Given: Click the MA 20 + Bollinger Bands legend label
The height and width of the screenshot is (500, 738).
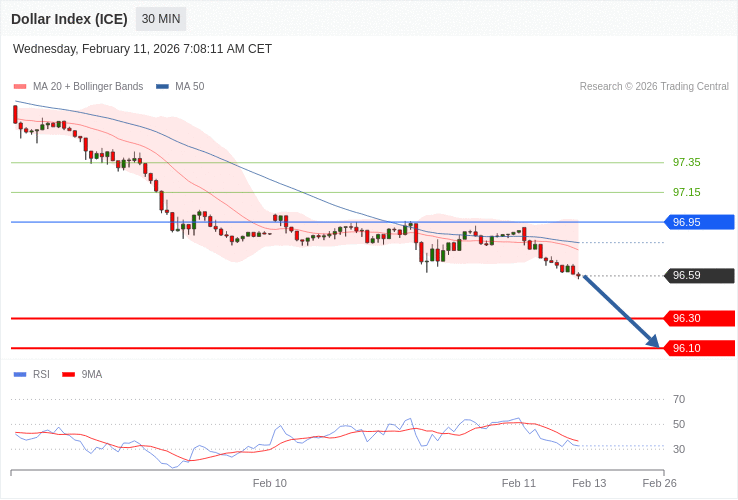Looking at the screenshot, I should [x=88, y=87].
